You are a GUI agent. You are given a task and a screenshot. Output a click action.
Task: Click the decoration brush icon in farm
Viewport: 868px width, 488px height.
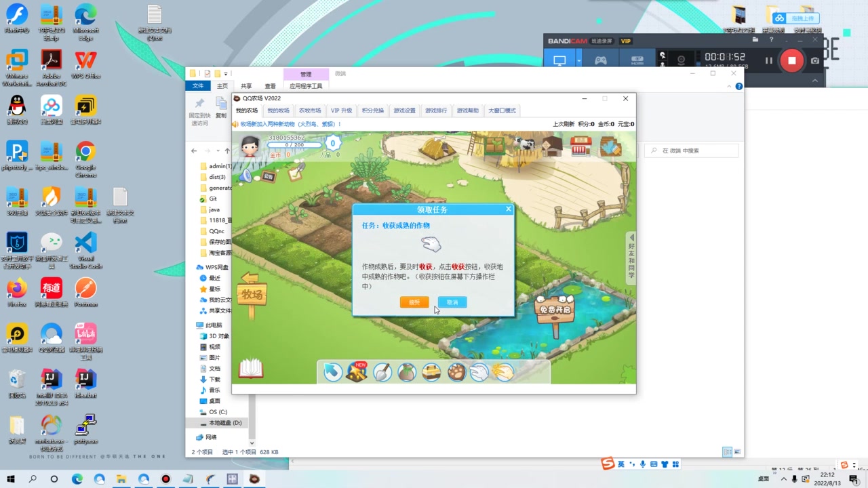click(x=610, y=146)
